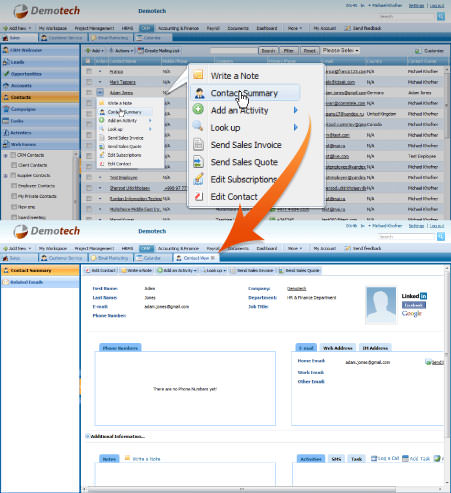Click the Filter button in contacts toolbar
451x493 pixels.
[289, 51]
